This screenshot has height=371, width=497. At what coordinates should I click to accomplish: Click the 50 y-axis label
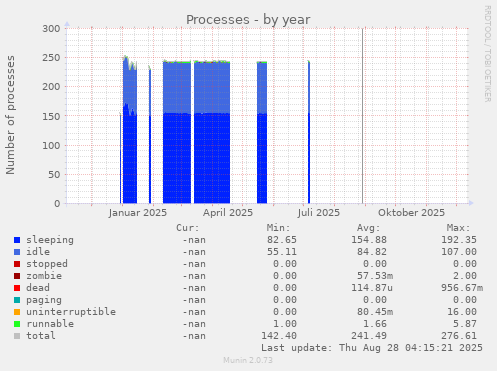click(54, 175)
